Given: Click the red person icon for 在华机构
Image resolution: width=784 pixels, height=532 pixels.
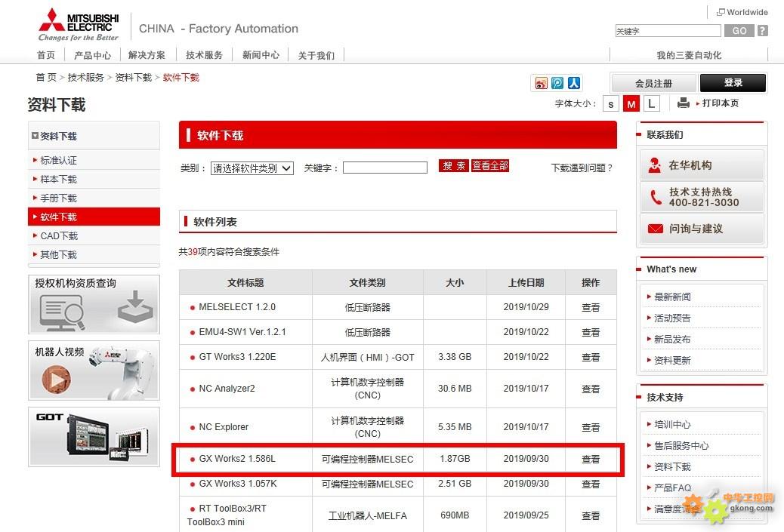Looking at the screenshot, I should 654,165.
